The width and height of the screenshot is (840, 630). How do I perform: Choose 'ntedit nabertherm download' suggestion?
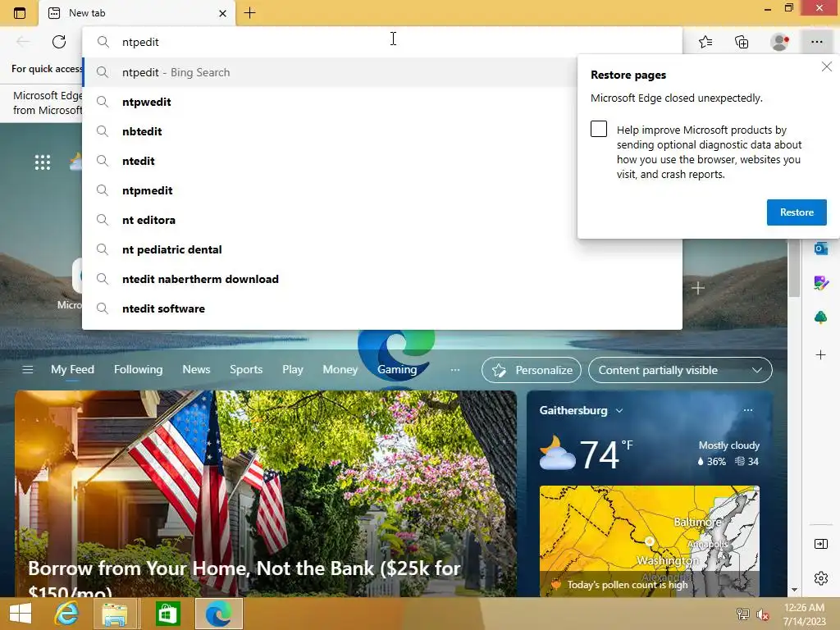382,279
